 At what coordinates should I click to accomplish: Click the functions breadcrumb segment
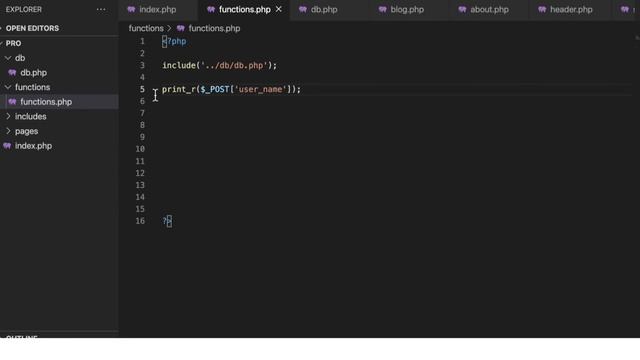[146, 28]
